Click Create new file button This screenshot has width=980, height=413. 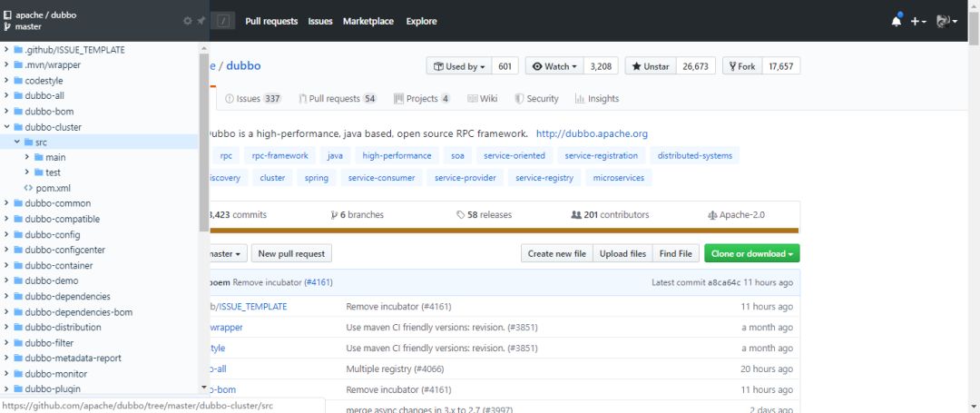[x=557, y=253]
